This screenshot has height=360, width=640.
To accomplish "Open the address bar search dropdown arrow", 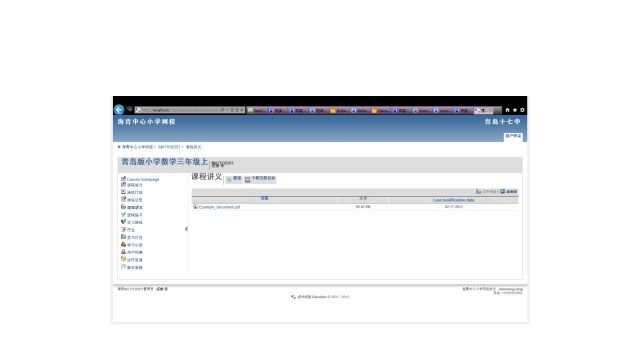I will click(x=227, y=110).
